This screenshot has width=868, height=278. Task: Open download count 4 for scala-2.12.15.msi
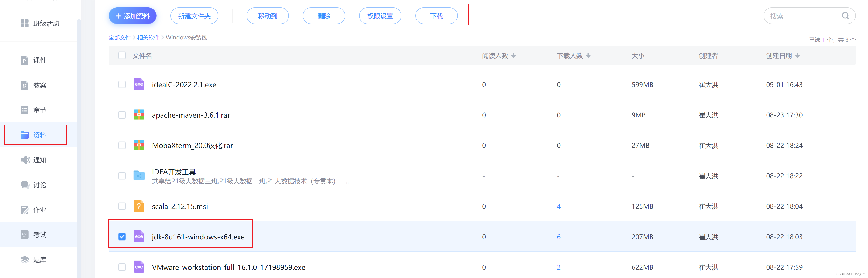tap(559, 206)
